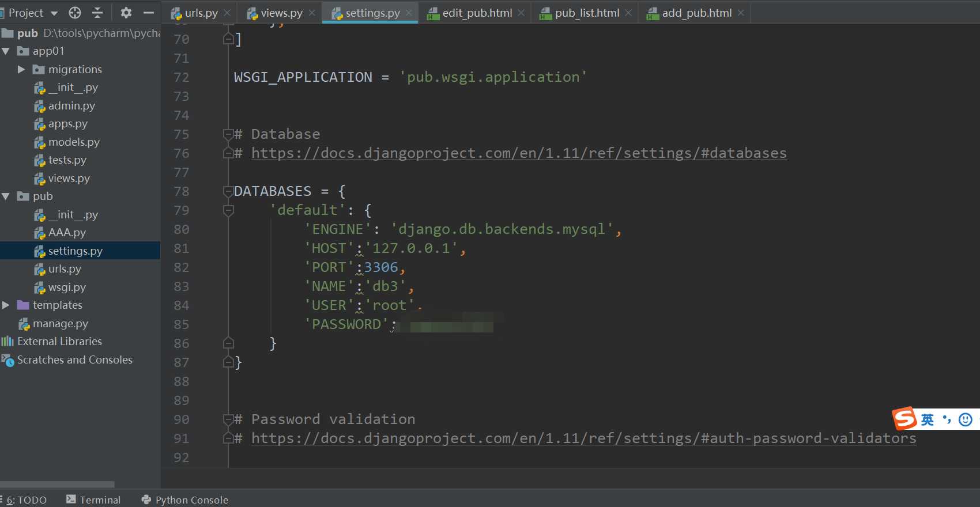Click the templates folder icon
Screen dimensions: 980x507
click(x=23, y=305)
